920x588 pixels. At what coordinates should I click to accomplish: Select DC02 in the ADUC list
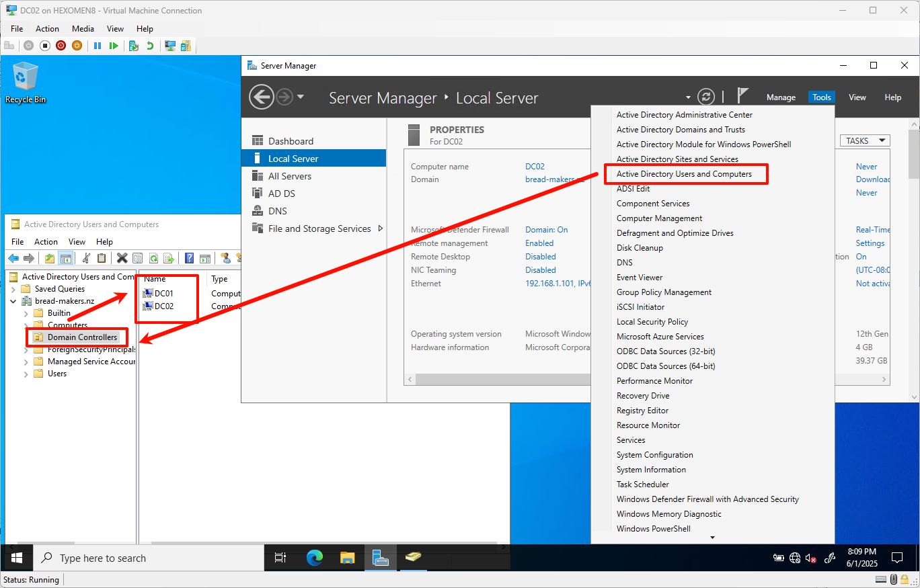[x=164, y=306]
